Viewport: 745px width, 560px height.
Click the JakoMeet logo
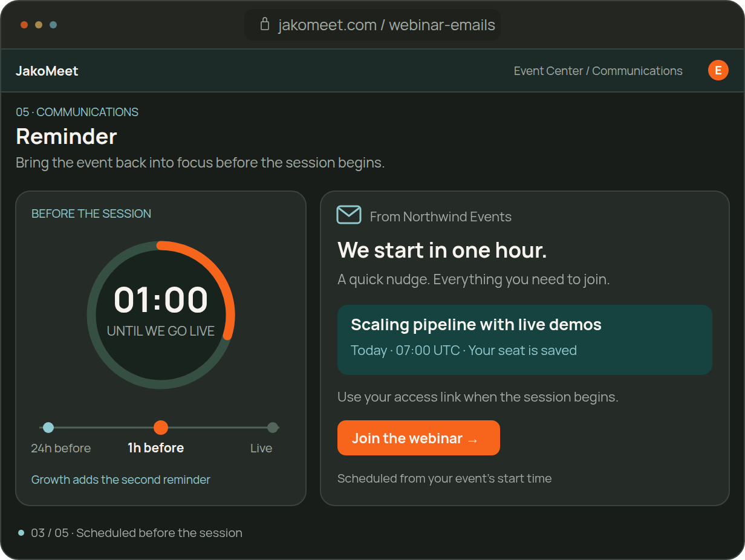47,71
